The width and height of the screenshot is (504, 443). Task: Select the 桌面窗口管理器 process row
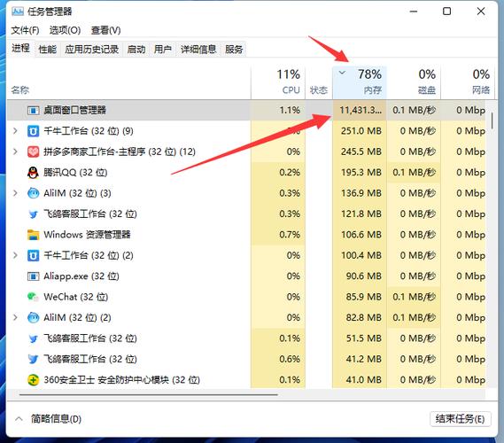[x=246, y=110]
